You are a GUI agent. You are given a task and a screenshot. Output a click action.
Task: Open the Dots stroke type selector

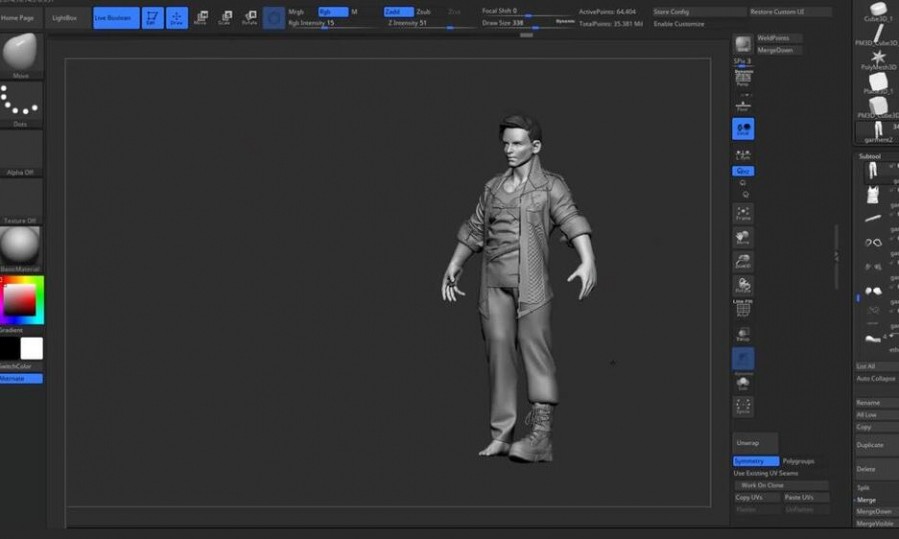click(21, 104)
